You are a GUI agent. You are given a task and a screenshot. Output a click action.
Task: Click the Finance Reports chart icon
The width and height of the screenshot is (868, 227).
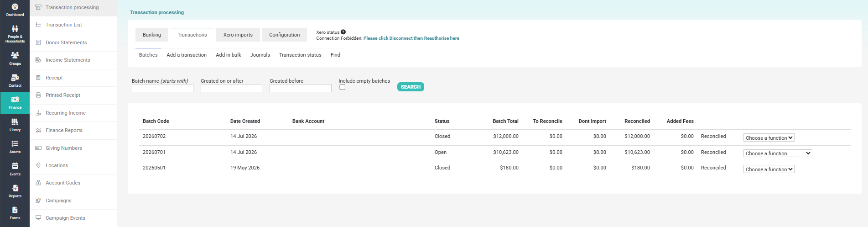(x=38, y=130)
